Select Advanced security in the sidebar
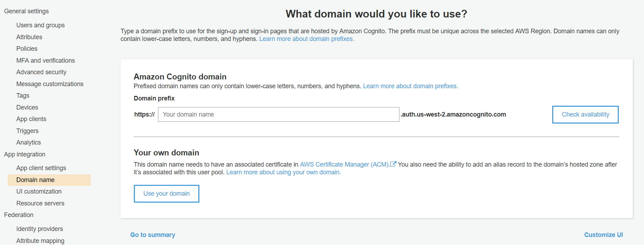Image resolution: width=644 pixels, height=245 pixels. point(41,72)
